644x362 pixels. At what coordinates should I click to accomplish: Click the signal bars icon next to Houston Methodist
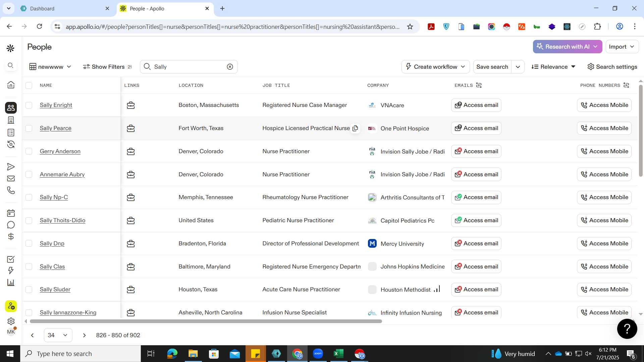437,289
